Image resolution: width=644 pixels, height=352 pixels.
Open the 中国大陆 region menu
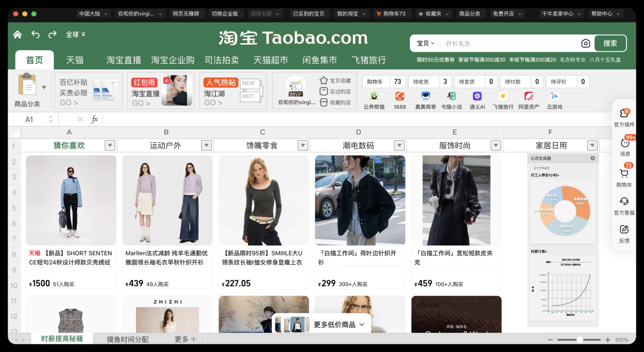coord(94,14)
